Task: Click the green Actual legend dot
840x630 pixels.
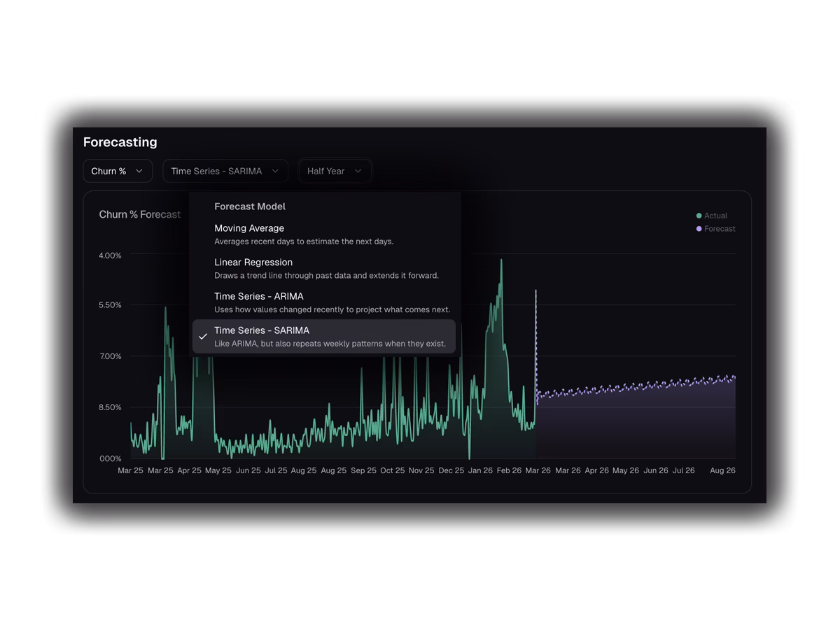Action: point(699,216)
